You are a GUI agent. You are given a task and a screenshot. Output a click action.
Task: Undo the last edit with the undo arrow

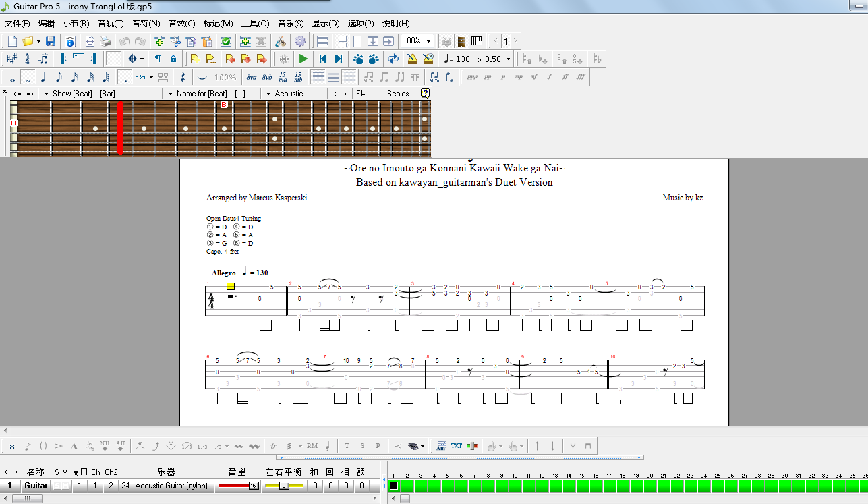[x=124, y=41]
